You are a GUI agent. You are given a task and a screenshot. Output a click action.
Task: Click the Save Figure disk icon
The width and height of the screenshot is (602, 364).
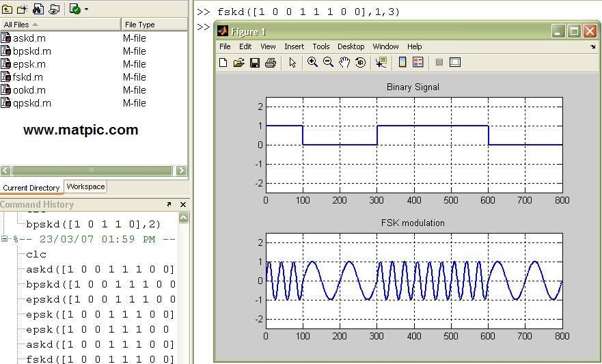pyautogui.click(x=254, y=62)
